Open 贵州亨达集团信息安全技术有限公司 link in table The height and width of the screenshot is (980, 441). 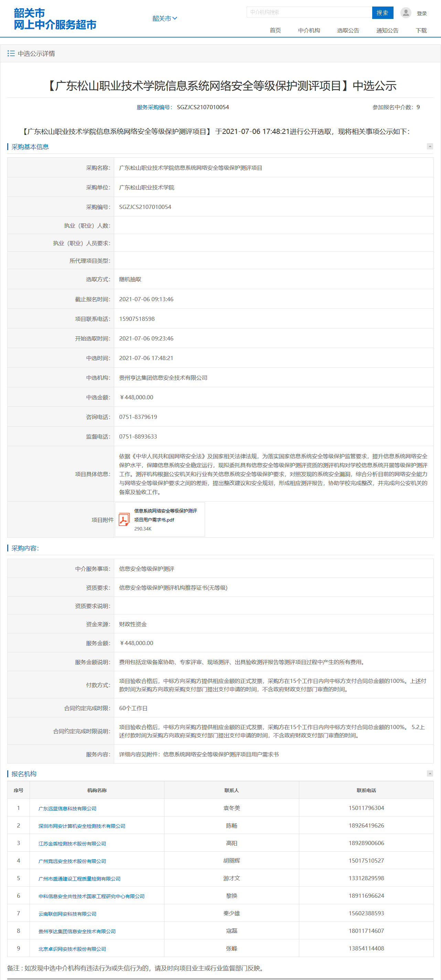pyautogui.click(x=77, y=931)
